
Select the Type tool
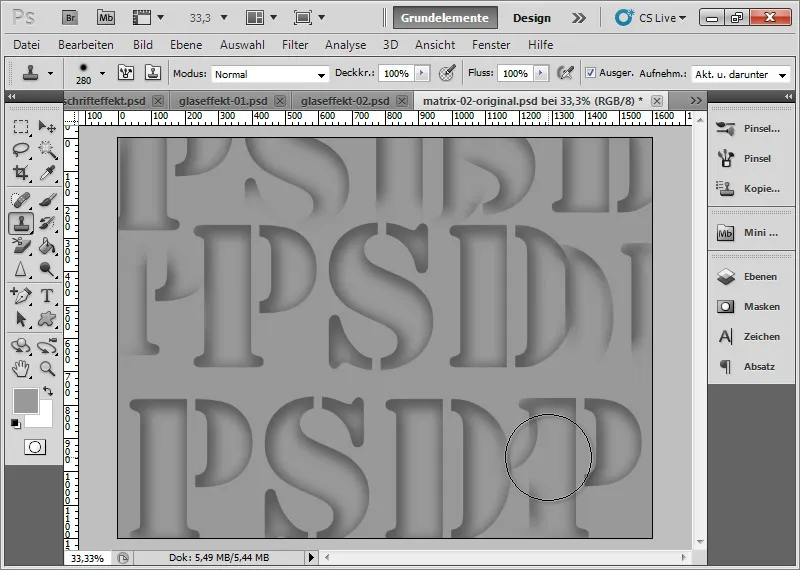(x=47, y=295)
